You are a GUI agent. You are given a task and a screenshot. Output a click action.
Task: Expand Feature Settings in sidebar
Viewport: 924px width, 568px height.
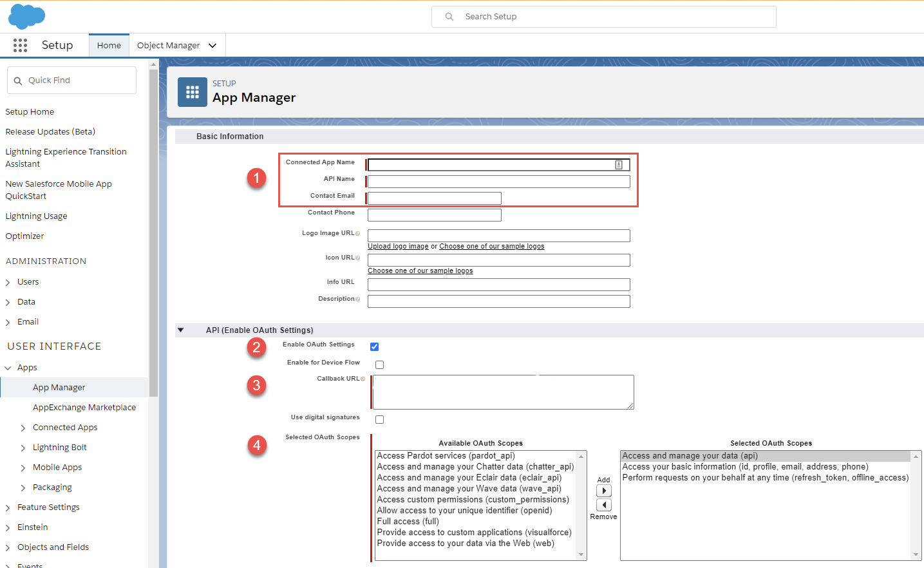[8, 508]
